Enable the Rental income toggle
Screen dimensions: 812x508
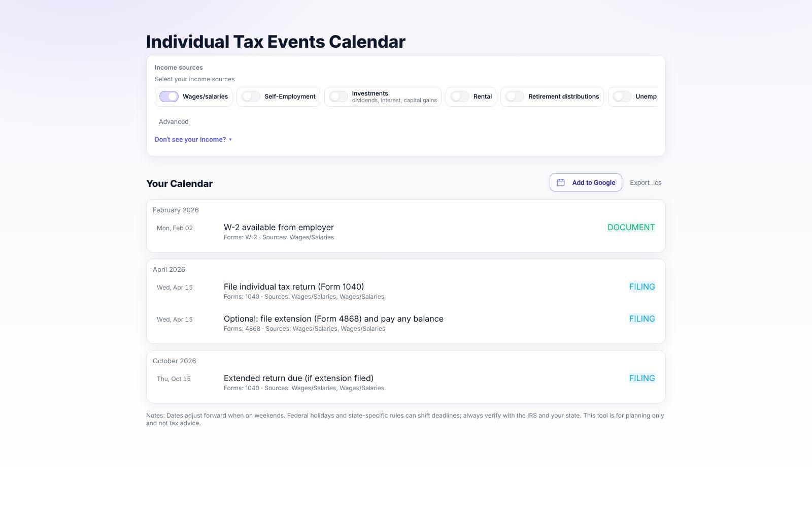(x=460, y=97)
